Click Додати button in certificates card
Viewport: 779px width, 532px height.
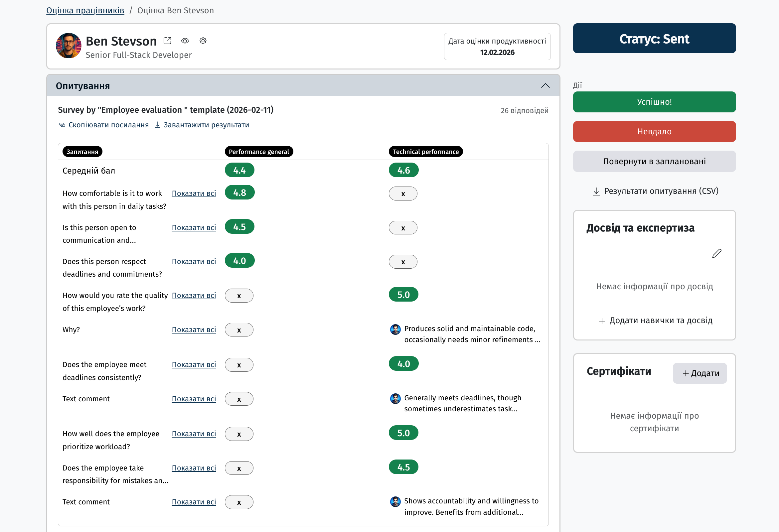[x=700, y=373]
